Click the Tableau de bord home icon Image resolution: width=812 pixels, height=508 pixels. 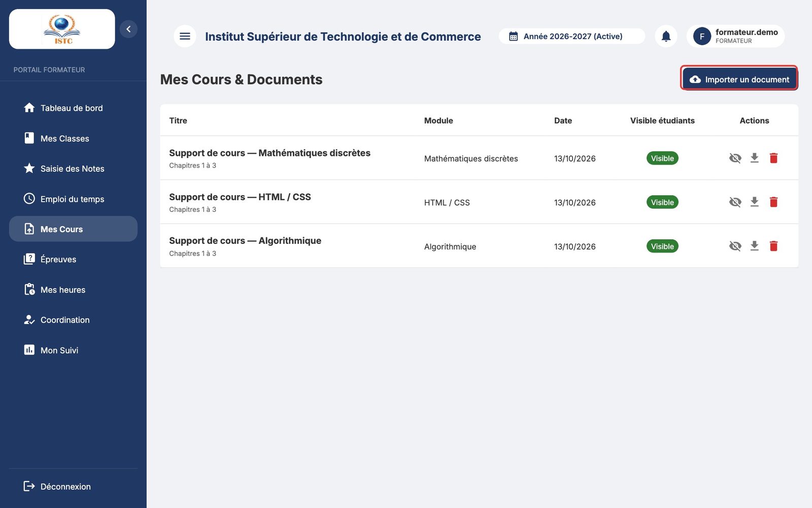[x=29, y=108]
